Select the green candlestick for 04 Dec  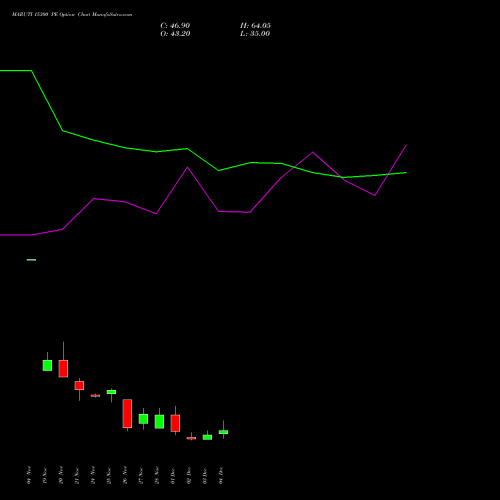[223, 432]
